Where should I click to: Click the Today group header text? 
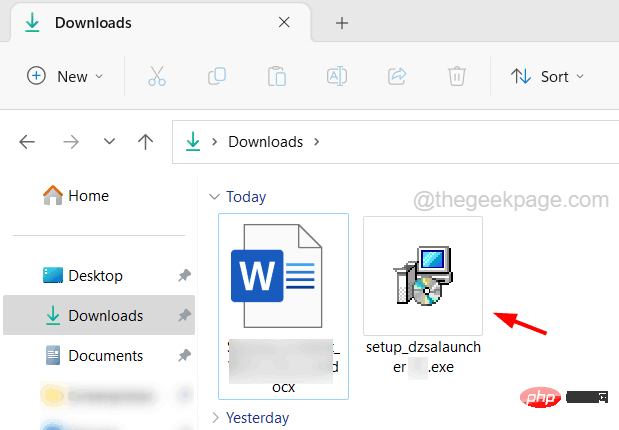(246, 197)
